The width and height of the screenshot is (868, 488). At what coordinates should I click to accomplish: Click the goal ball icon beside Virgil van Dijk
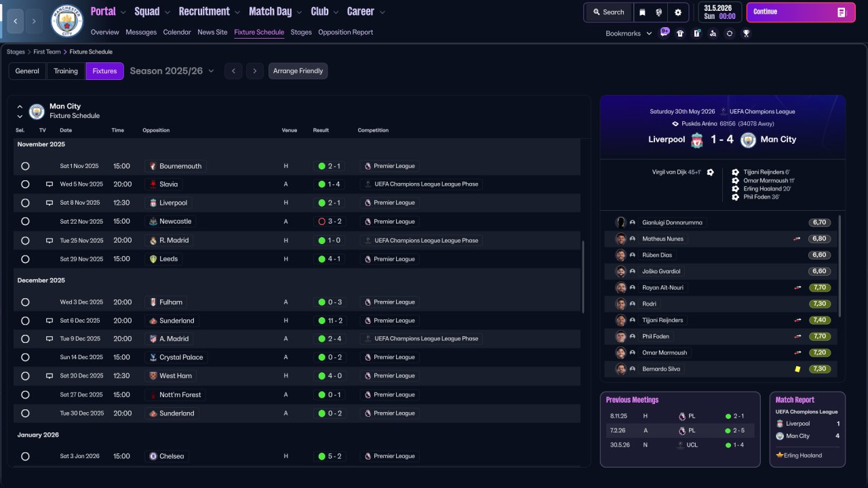coord(710,172)
